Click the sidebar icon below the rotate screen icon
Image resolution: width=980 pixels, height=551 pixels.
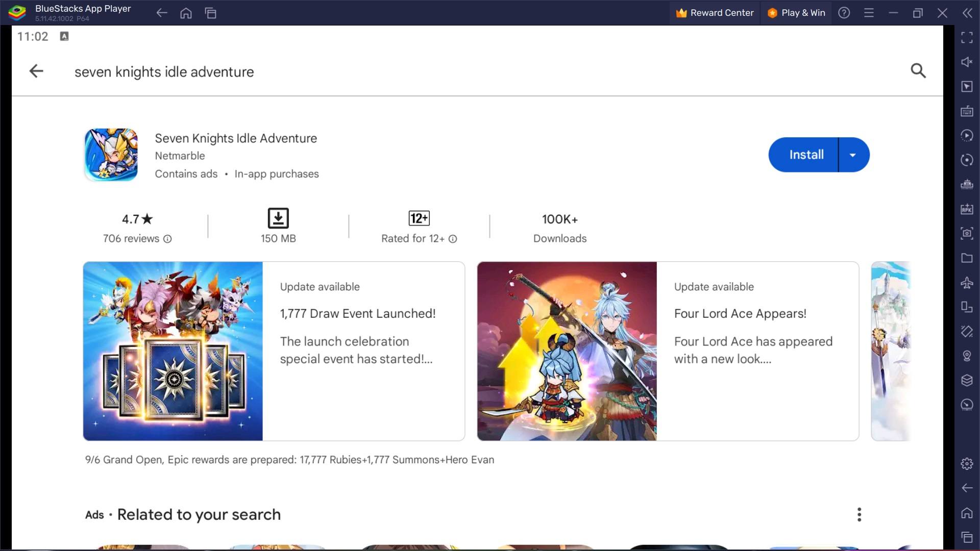tap(967, 331)
